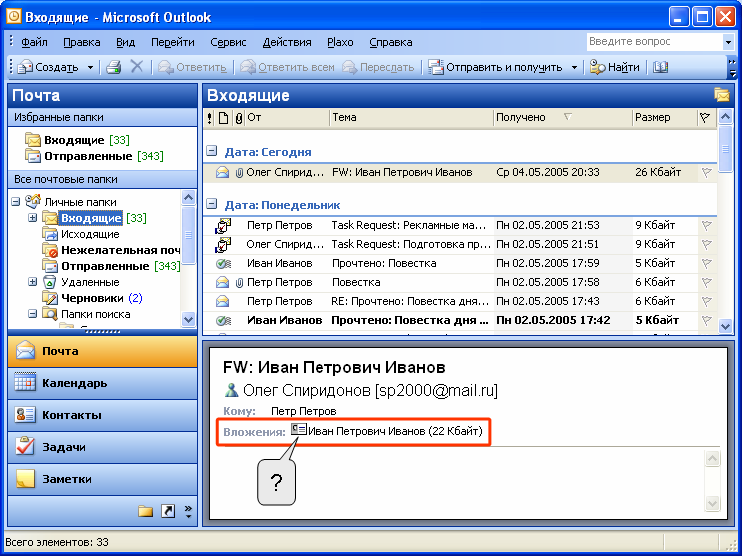Open dropdown arrow next to Создать
The image size is (742, 556).
click(90, 68)
